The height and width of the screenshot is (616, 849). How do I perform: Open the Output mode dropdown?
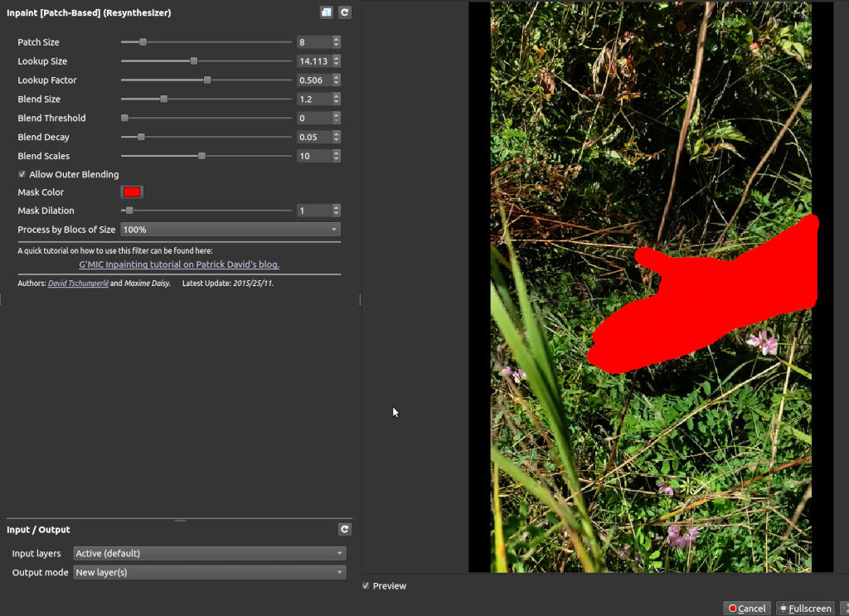coord(209,572)
